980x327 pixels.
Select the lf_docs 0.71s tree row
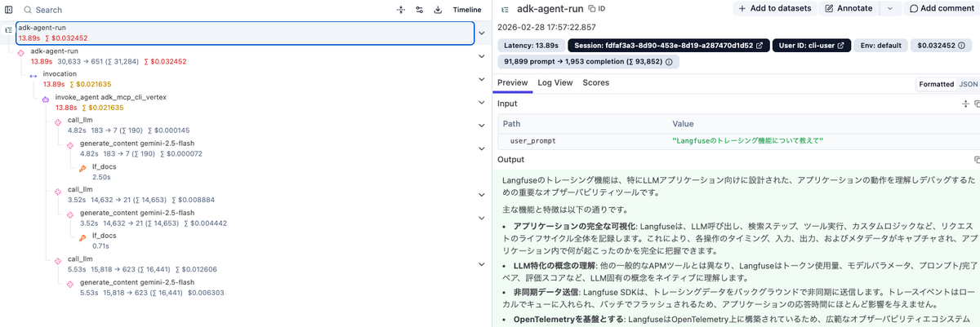pos(245,241)
